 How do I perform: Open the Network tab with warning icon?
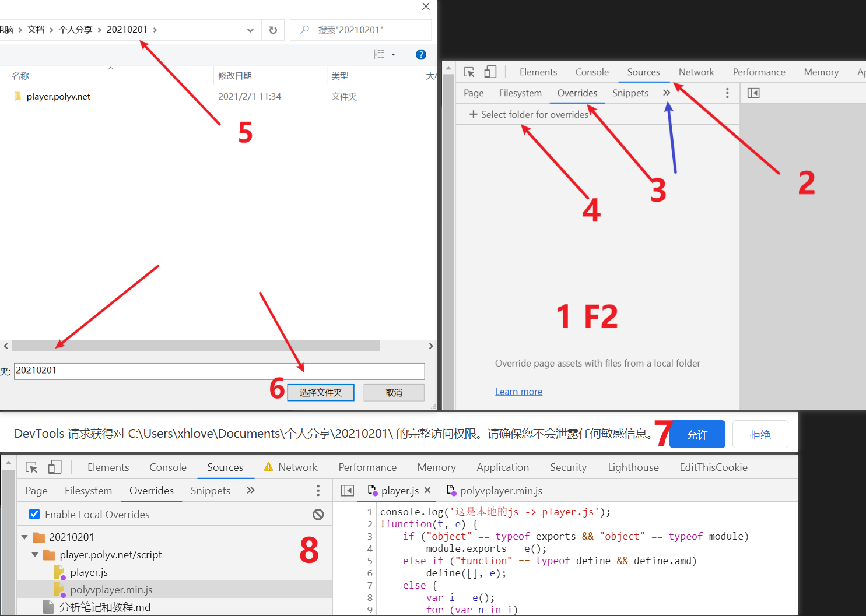(290, 467)
